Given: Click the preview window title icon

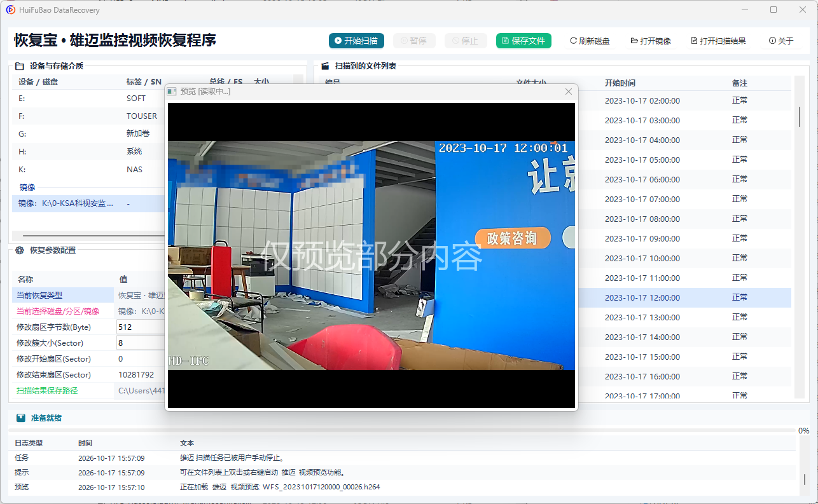Looking at the screenshot, I should [171, 92].
